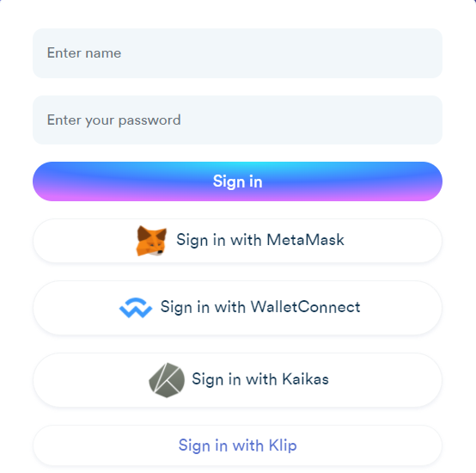Sign in with Kaikas

pyautogui.click(x=237, y=380)
